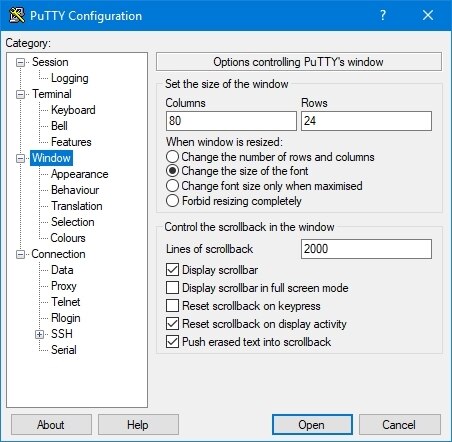
Task: Collapse the Connection category node
Action: click(20, 254)
